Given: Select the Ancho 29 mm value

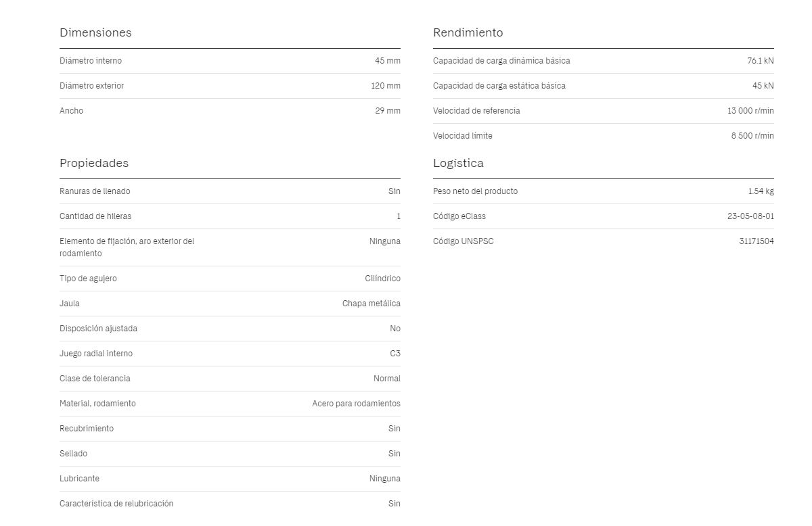Looking at the screenshot, I should click(388, 111).
